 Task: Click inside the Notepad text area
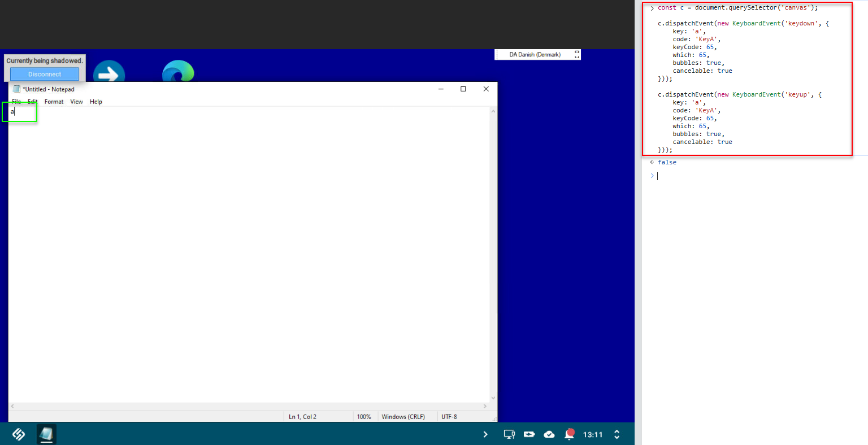coord(249,254)
